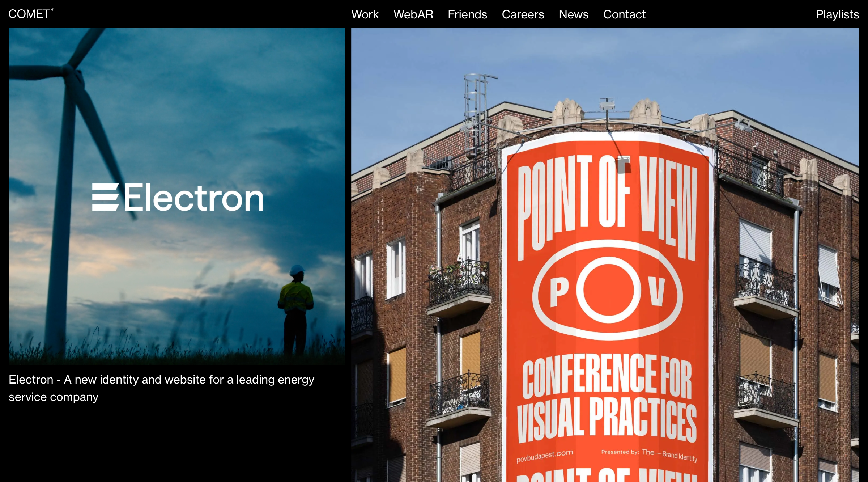The width and height of the screenshot is (868, 482).
Task: Click povbudapest.com text on the banner
Action: click(x=544, y=456)
